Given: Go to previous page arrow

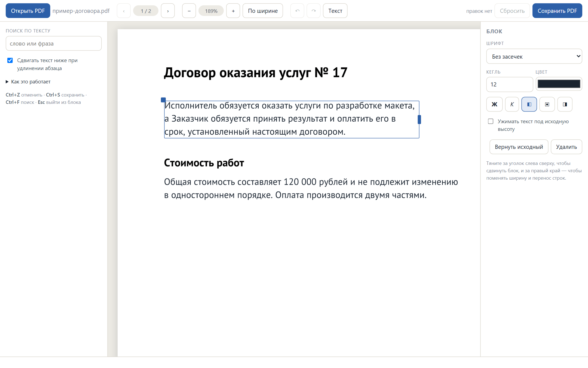Looking at the screenshot, I should click(124, 11).
